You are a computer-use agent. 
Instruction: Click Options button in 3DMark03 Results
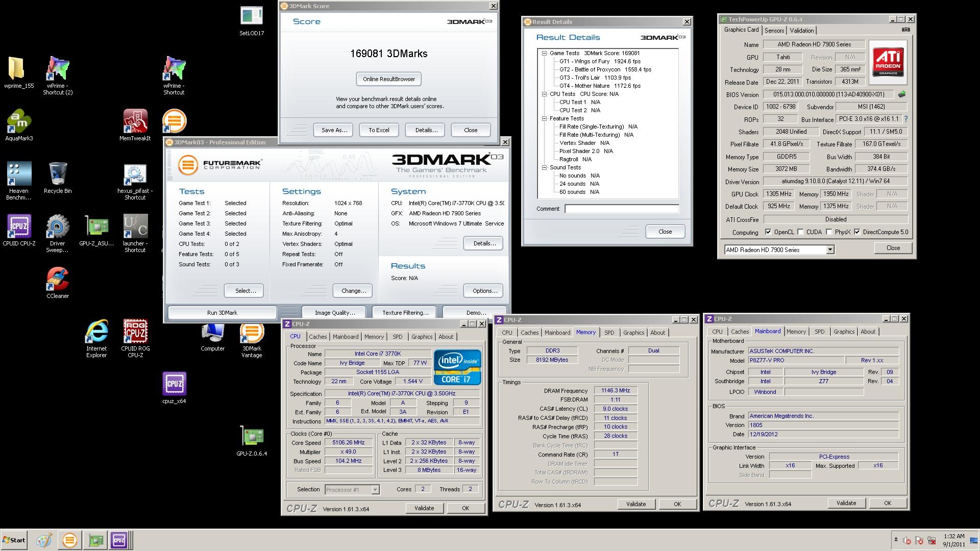click(484, 291)
